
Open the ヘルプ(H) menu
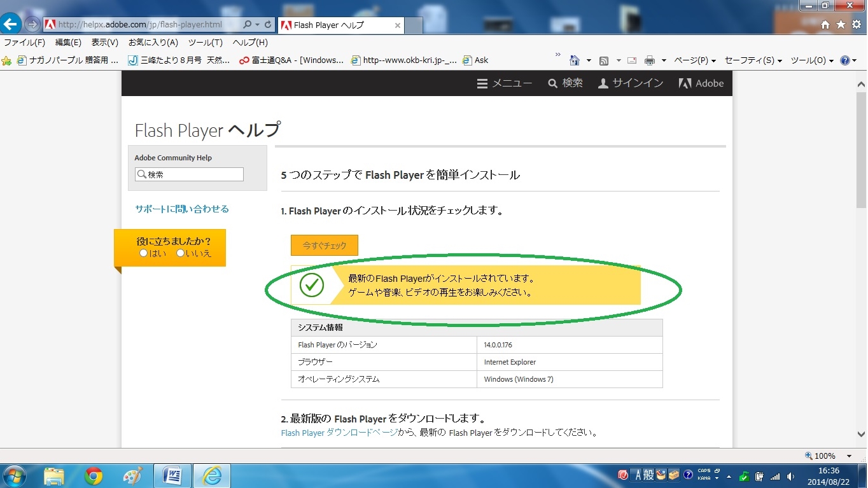click(x=250, y=43)
